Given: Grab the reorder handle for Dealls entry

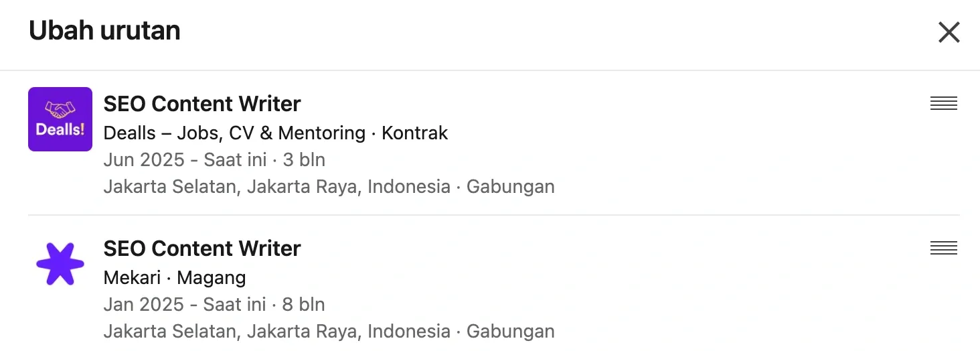Looking at the screenshot, I should tap(944, 103).
